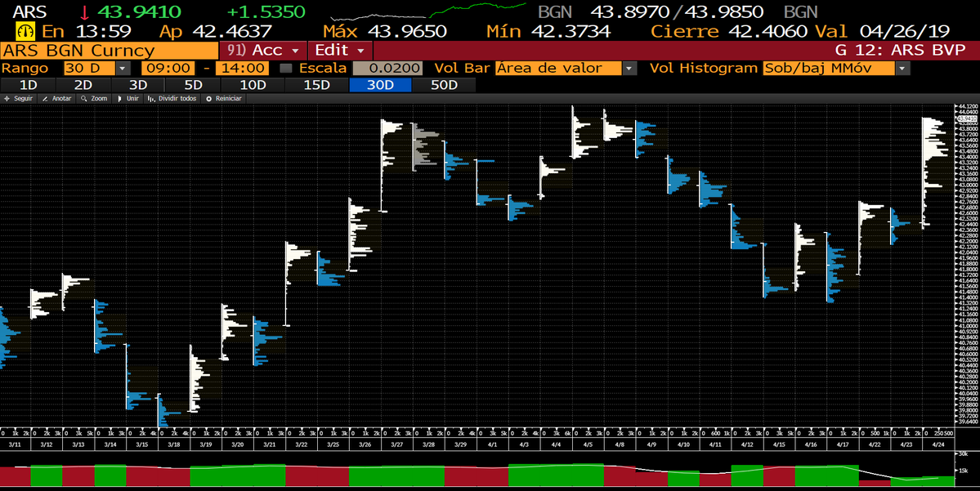Viewport: 980px width, 491px height.
Task: Click the ARS BGN Curncy security field
Action: [x=110, y=50]
